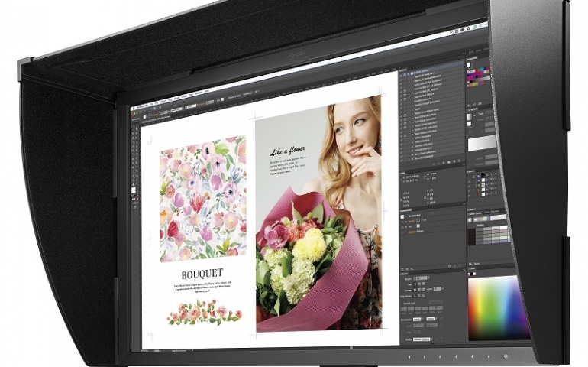Screen dimensions: 588x367
Task: Select the Direct Selection tool
Action: click(137, 128)
